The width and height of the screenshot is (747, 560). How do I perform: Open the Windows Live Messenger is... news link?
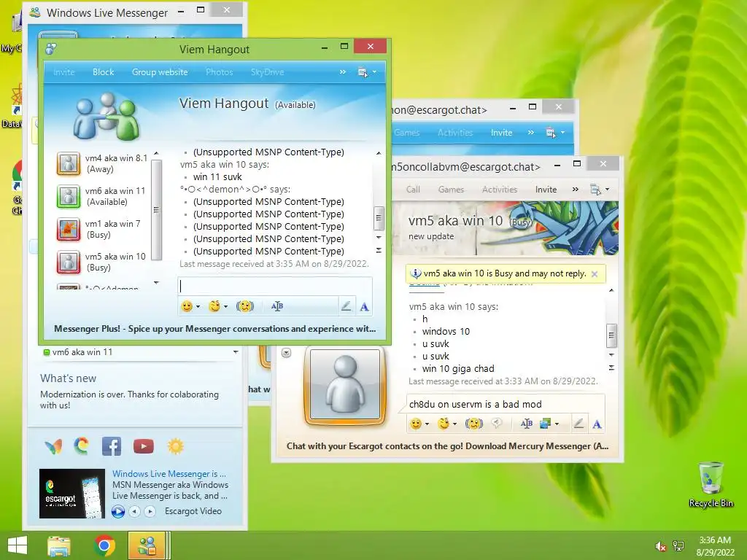click(x=169, y=474)
